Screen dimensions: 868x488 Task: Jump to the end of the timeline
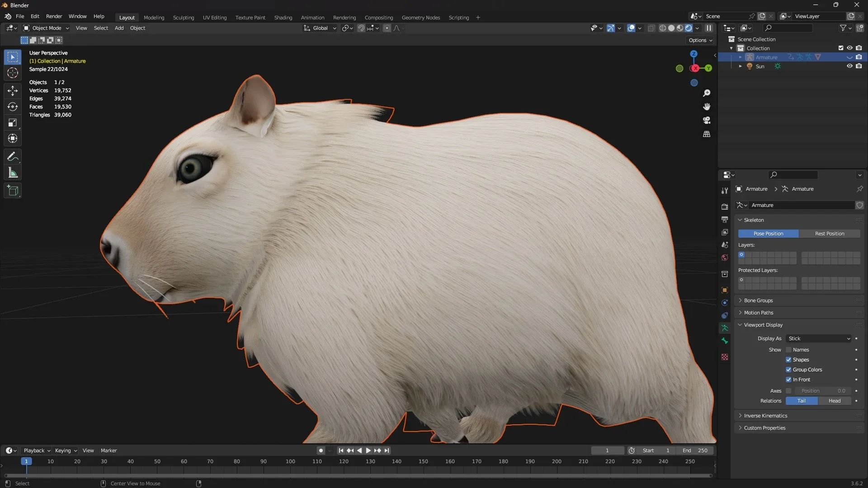387,450
